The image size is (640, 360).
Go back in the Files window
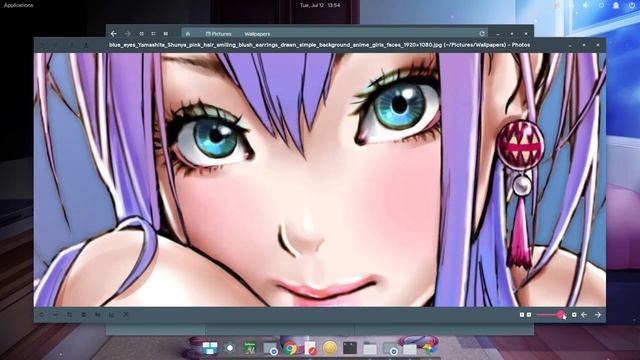tap(114, 34)
